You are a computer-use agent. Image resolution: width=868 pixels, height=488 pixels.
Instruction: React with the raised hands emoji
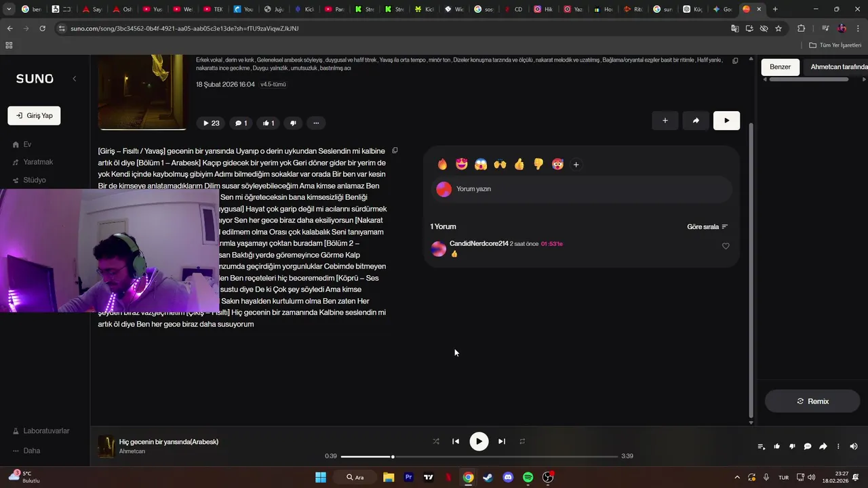tap(500, 164)
